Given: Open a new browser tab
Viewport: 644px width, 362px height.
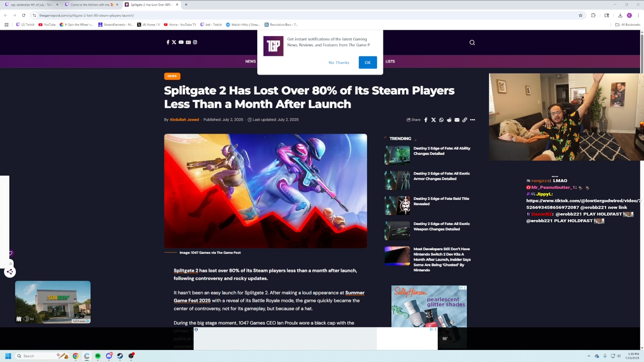Looking at the screenshot, I should tap(186, 5).
